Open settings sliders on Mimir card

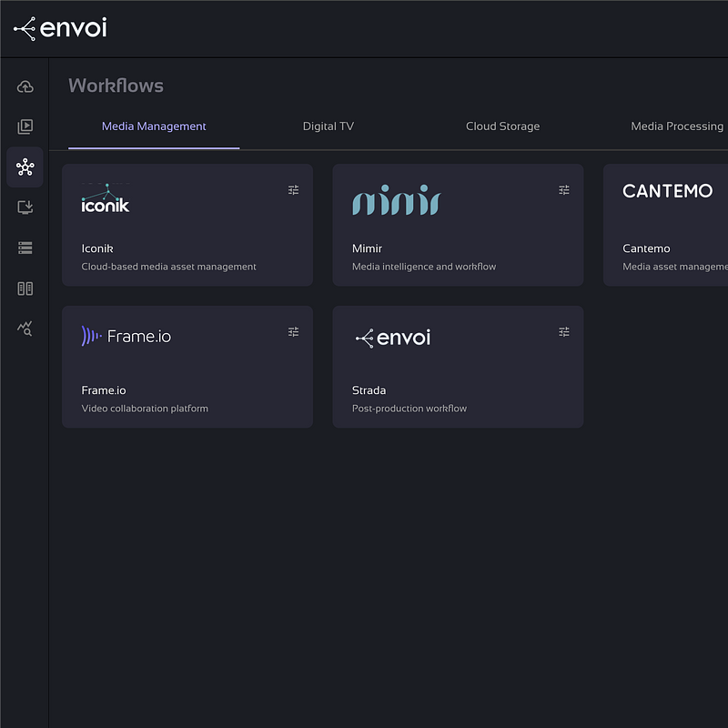pos(564,190)
